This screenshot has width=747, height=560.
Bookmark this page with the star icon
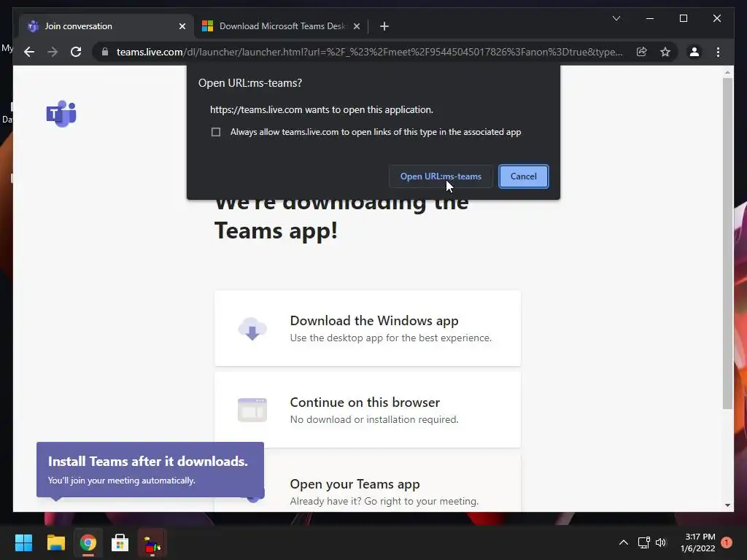pyautogui.click(x=665, y=52)
